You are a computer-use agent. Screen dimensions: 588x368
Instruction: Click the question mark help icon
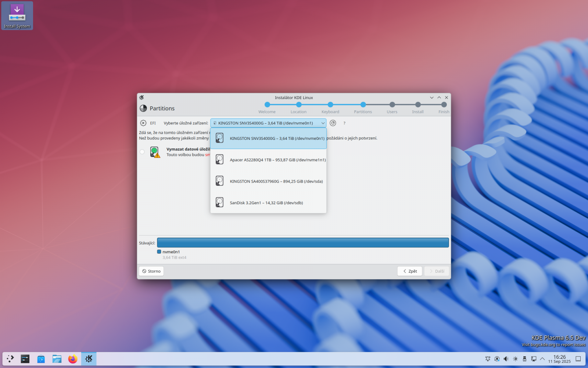[x=344, y=123]
